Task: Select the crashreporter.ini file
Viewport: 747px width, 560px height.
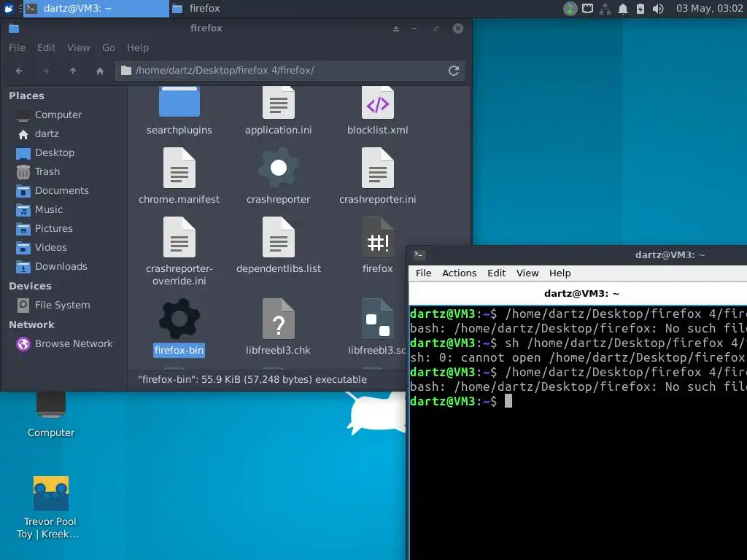Action: (377, 176)
